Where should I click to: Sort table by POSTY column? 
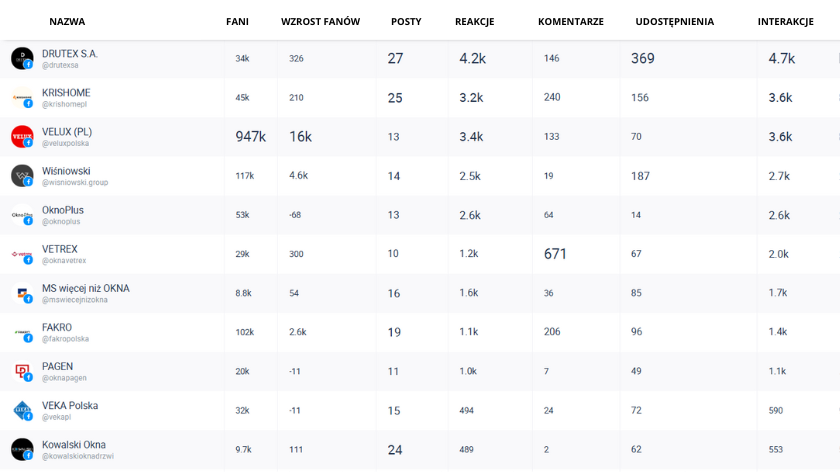click(x=406, y=21)
